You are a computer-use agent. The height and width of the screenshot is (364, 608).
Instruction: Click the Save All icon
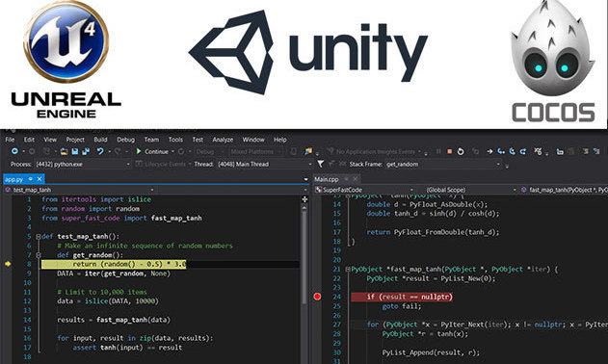[x=86, y=151]
